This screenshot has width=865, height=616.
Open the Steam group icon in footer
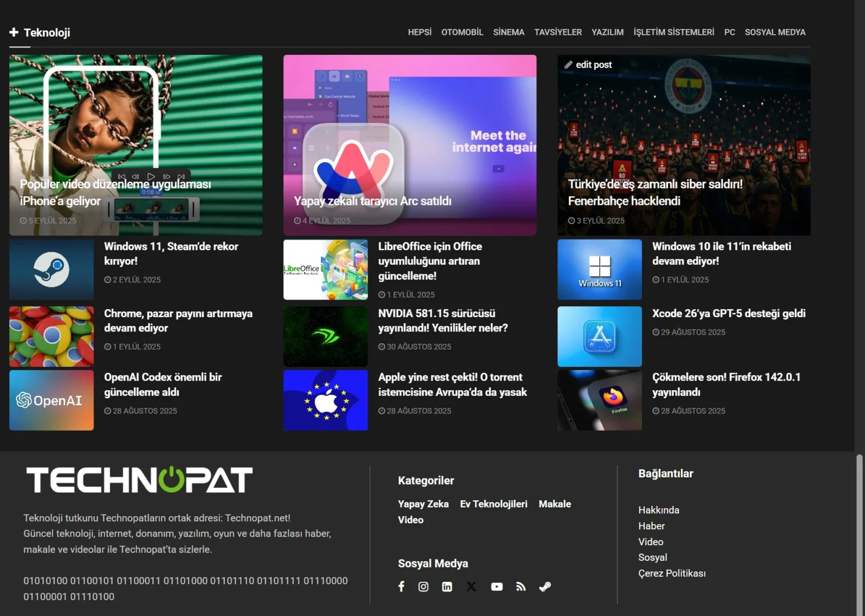tap(545, 586)
